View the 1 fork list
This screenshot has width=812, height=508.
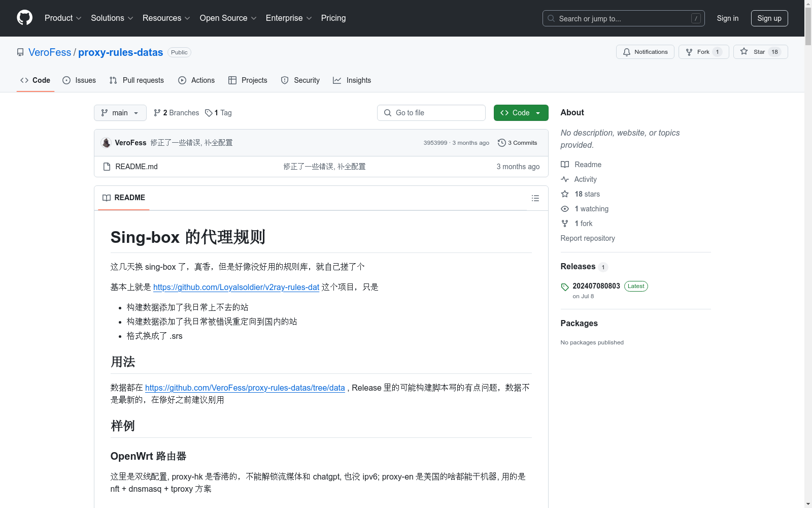[577, 224]
